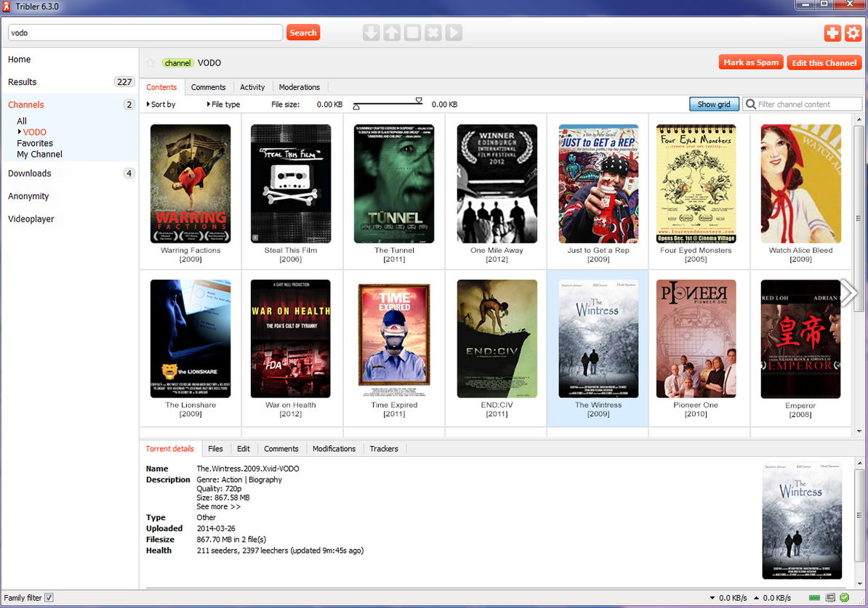The width and height of the screenshot is (868, 608).
Task: Open the Trackers tab
Action: coord(384,449)
